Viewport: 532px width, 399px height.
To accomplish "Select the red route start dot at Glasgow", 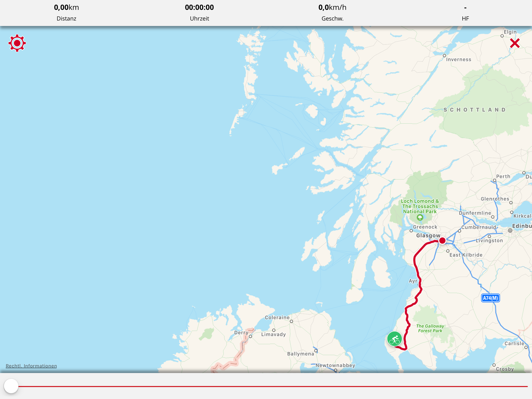I will pyautogui.click(x=442, y=241).
